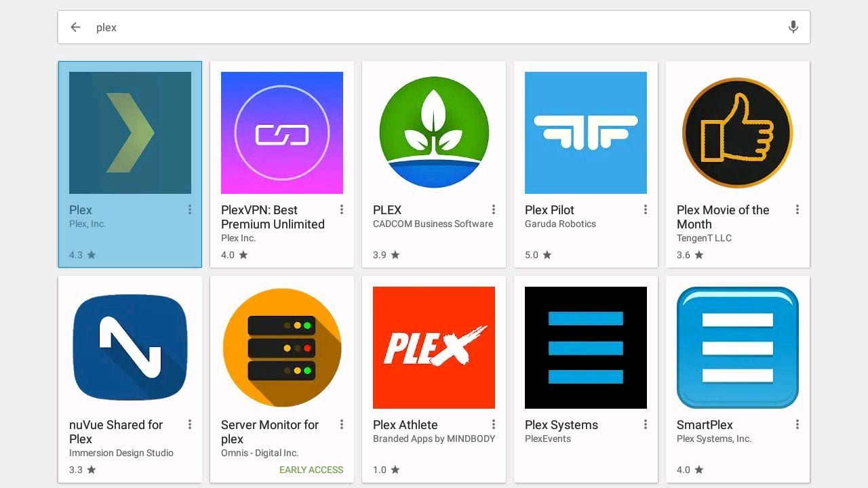
Task: Open the nuVue Shared blue icon
Action: pyautogui.click(x=130, y=348)
